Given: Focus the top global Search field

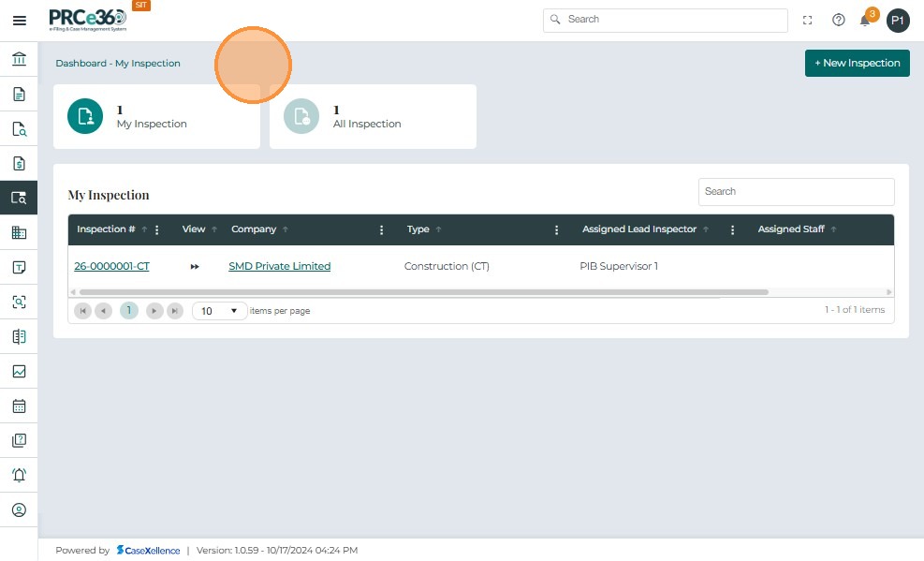Looking at the screenshot, I should point(666,20).
